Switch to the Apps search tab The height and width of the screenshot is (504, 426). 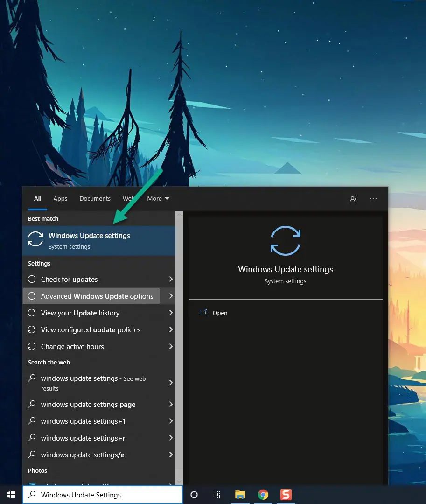[x=60, y=199]
